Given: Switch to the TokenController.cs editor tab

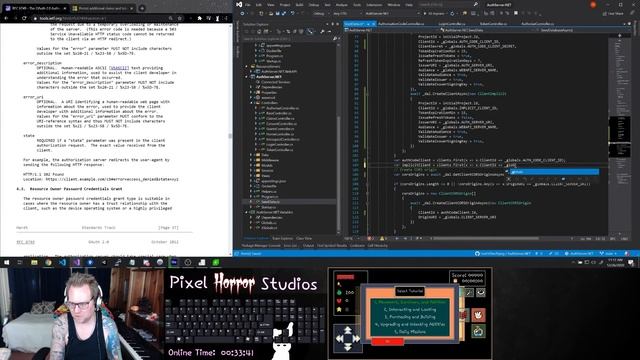Looking at the screenshot, I should tap(493, 24).
